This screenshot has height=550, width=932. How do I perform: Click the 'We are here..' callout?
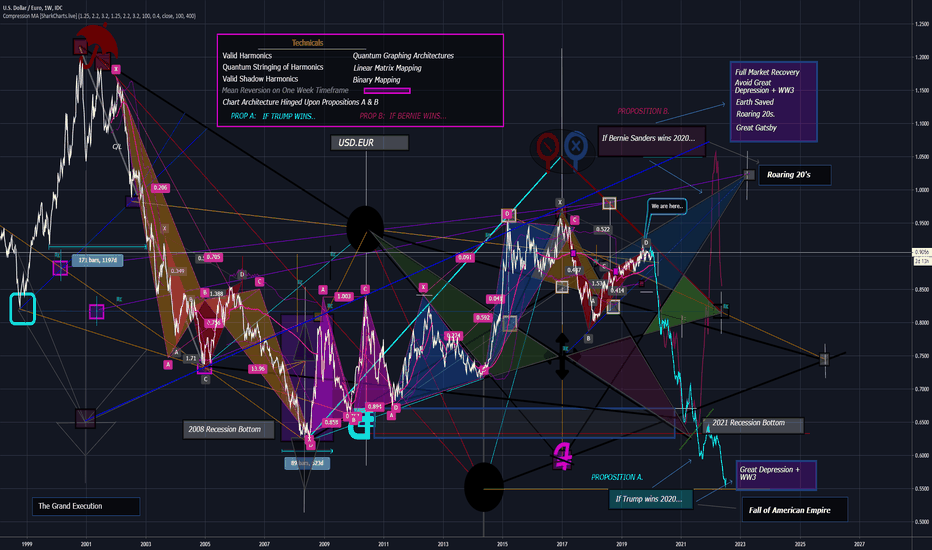click(x=667, y=206)
